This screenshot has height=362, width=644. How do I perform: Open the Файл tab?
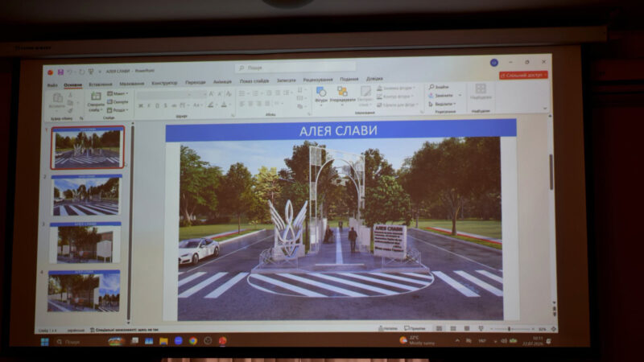click(52, 85)
